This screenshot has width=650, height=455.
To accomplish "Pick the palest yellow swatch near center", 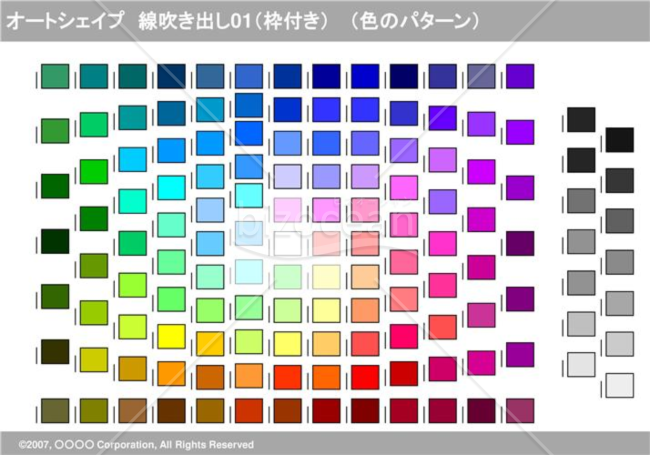I will click(x=326, y=277).
